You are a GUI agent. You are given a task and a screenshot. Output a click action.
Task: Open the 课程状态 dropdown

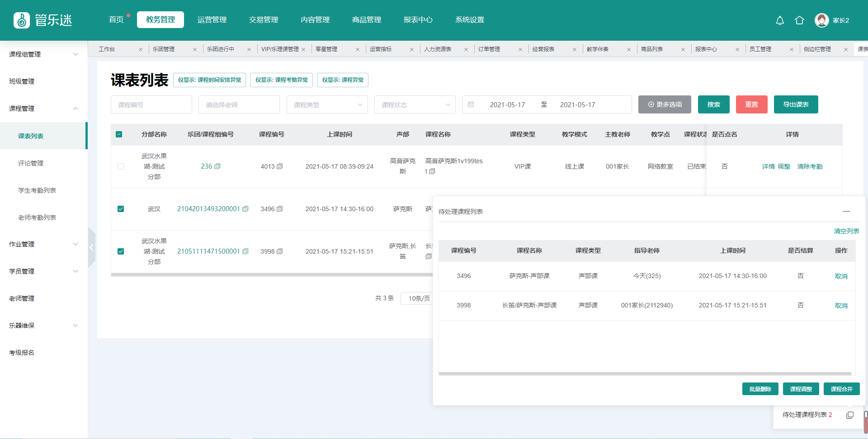click(415, 104)
